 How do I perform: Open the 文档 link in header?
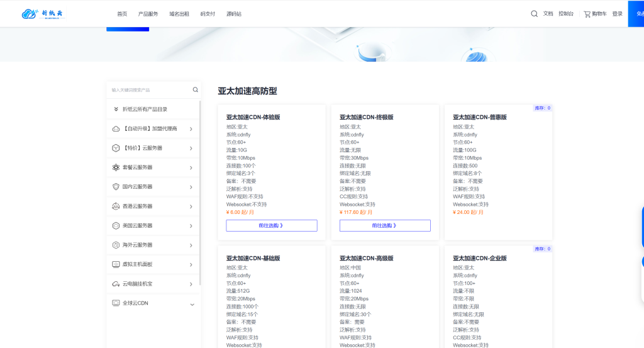[548, 14]
